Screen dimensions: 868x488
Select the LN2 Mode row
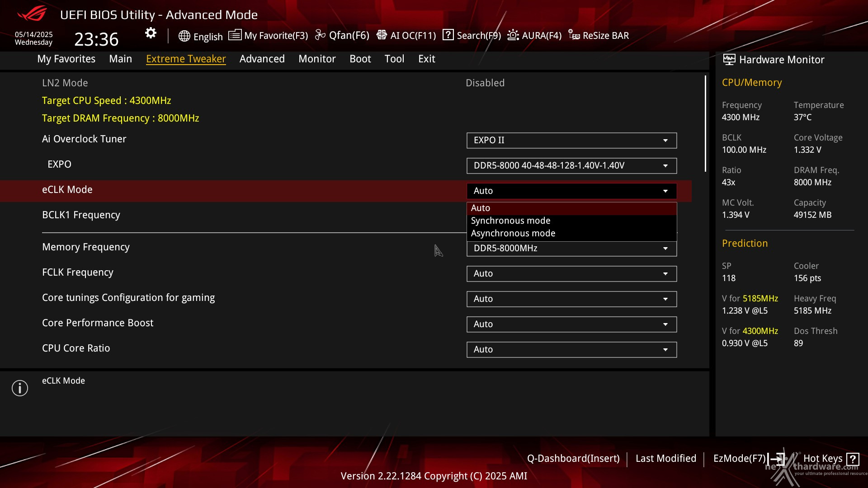(346, 83)
